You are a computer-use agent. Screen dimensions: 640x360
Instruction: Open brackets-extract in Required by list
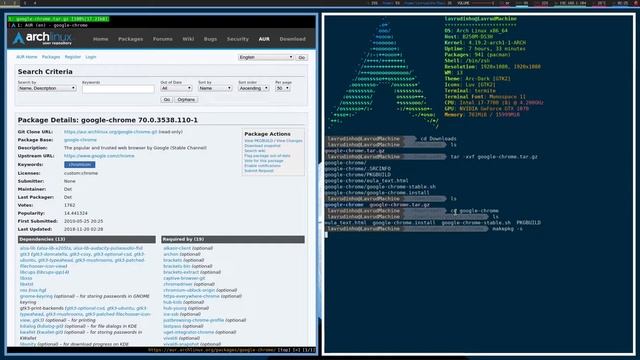click(181, 272)
